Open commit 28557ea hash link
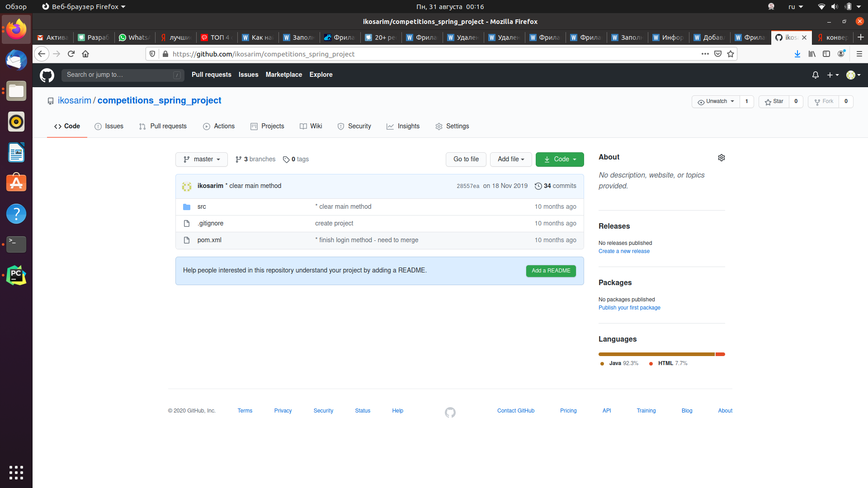The image size is (868, 488). pos(468,186)
